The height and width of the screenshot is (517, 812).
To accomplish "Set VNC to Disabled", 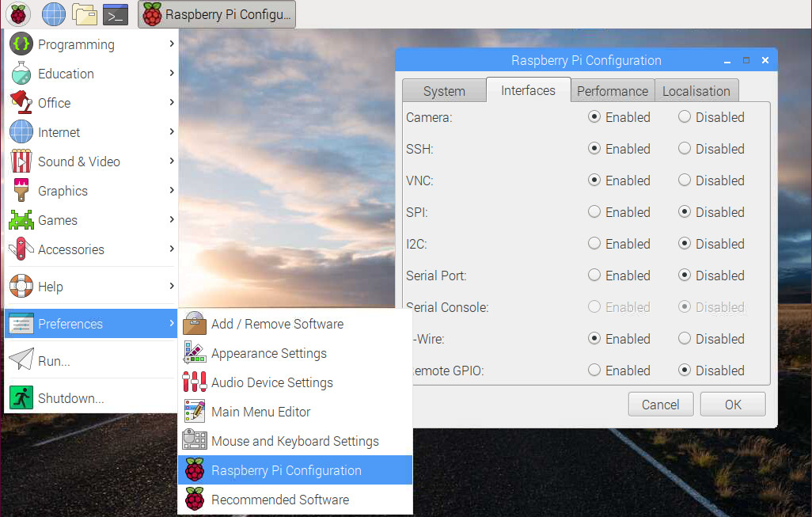I will pyautogui.click(x=685, y=180).
